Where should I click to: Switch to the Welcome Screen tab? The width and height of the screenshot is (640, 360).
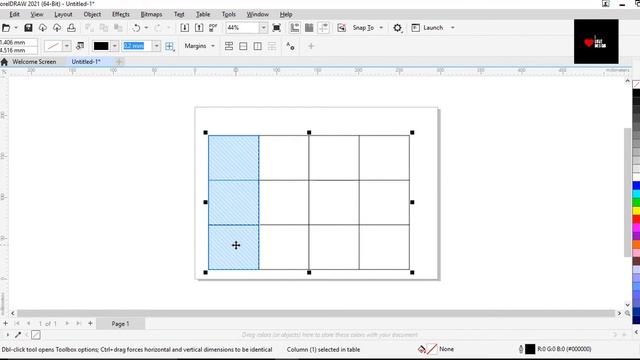click(x=34, y=62)
